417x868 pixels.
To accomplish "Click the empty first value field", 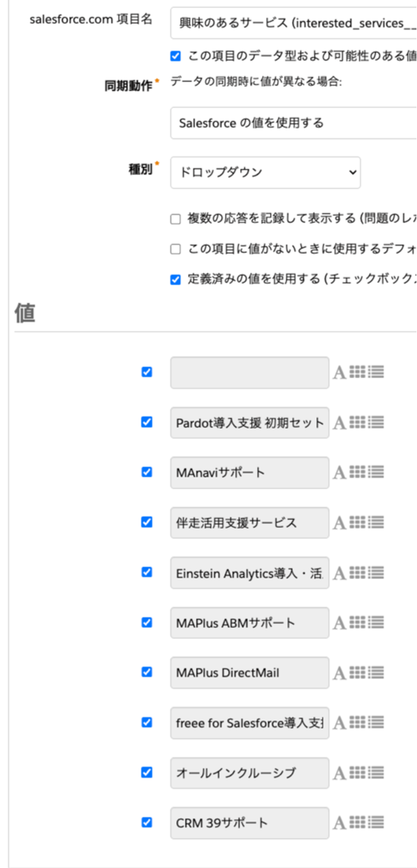I will coord(250,373).
